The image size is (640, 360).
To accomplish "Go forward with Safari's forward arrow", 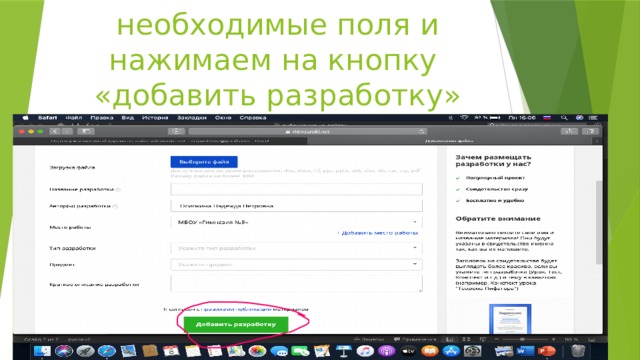I will (x=67, y=131).
